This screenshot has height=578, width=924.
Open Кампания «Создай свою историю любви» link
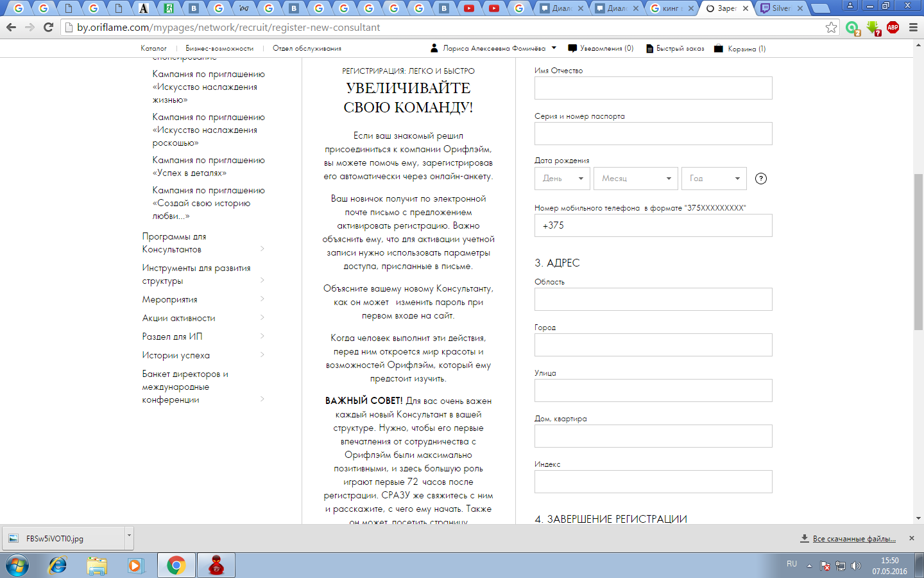click(x=209, y=203)
